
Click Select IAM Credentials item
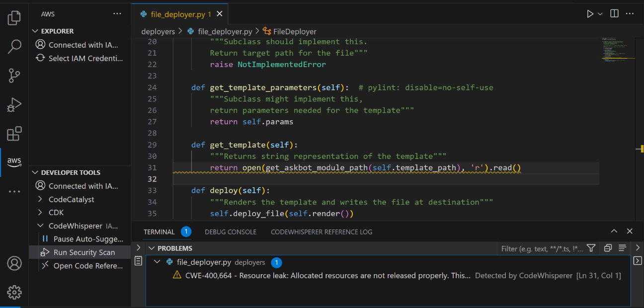(x=85, y=58)
